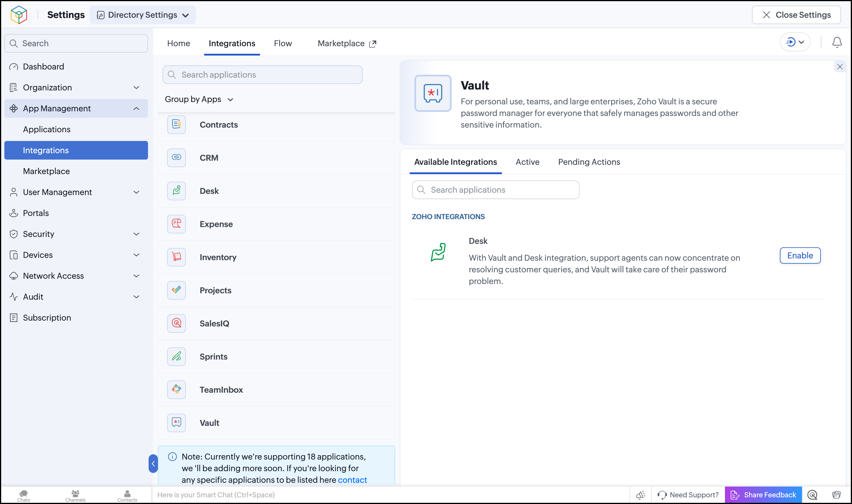
Task: Switch to the Flow tab
Action: click(283, 44)
